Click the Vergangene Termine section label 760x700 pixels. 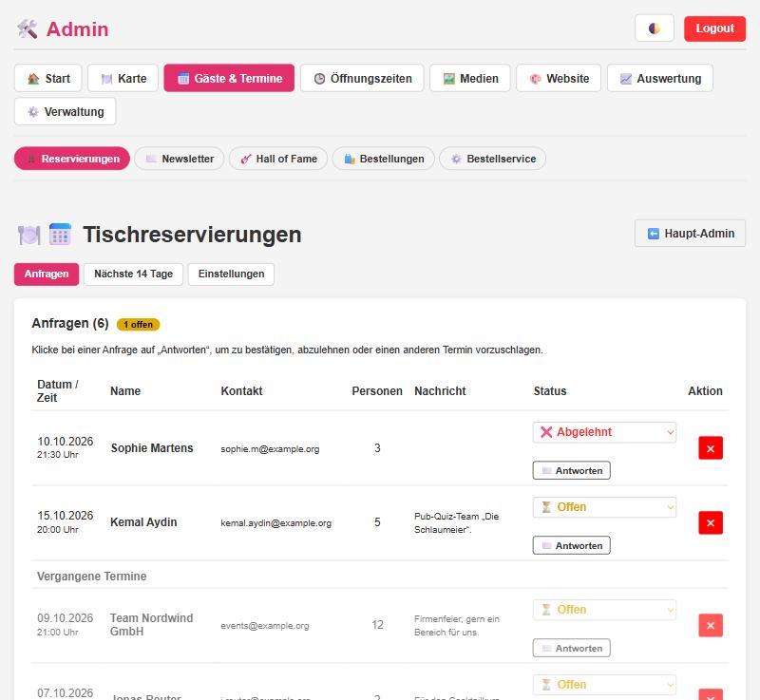[91, 577]
